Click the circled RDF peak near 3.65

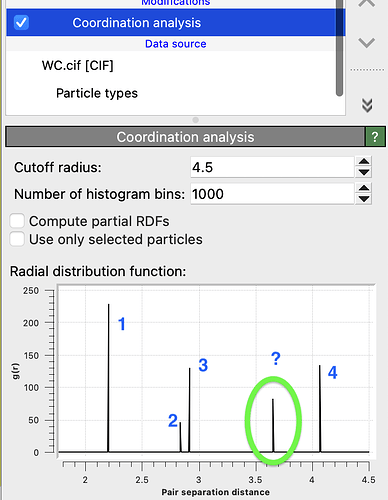273,425
